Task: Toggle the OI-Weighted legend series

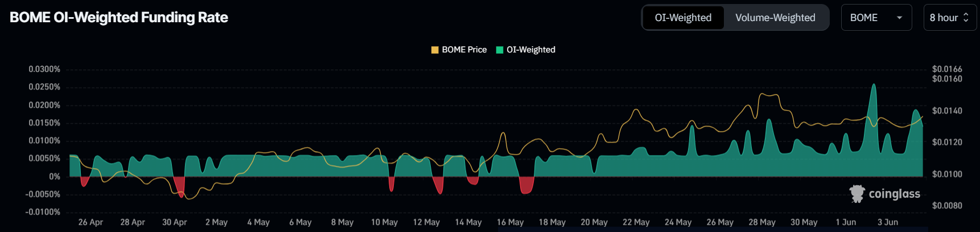Action: pyautogui.click(x=526, y=50)
